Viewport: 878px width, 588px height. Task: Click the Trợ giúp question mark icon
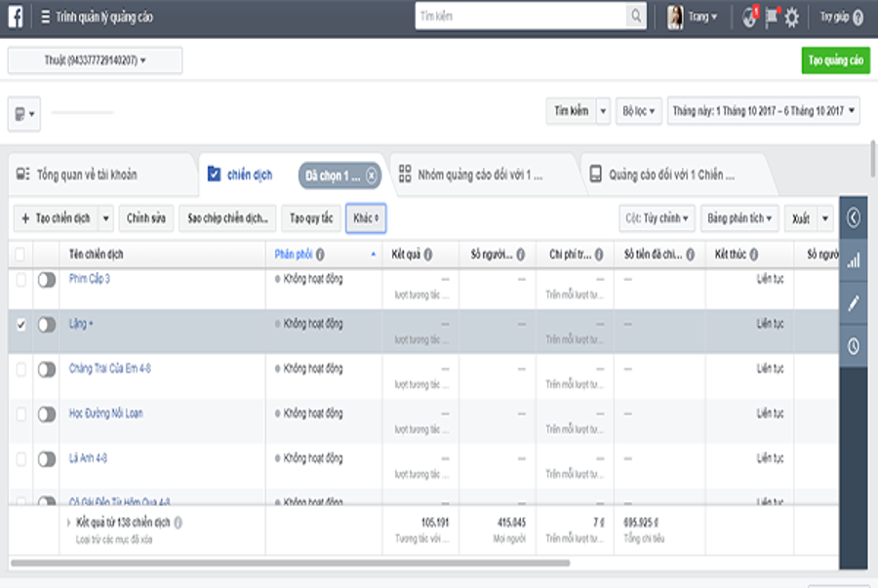coord(858,18)
